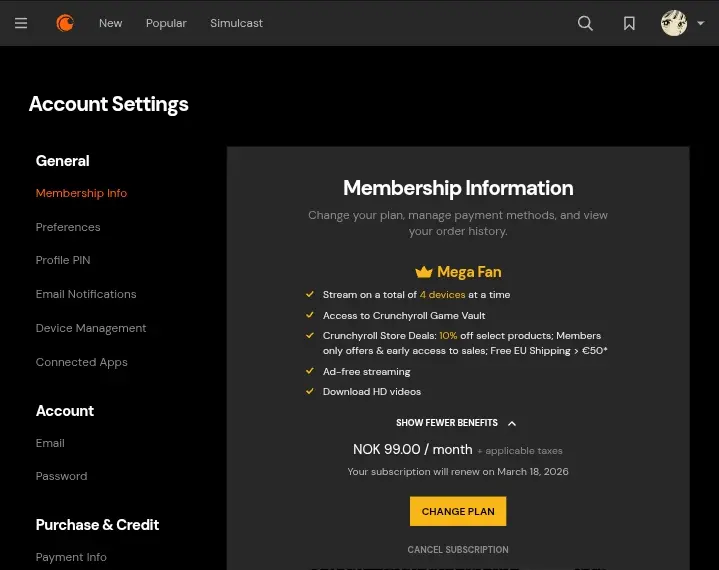This screenshot has width=719, height=570.
Task: Click the Change Plan button
Action: click(458, 511)
